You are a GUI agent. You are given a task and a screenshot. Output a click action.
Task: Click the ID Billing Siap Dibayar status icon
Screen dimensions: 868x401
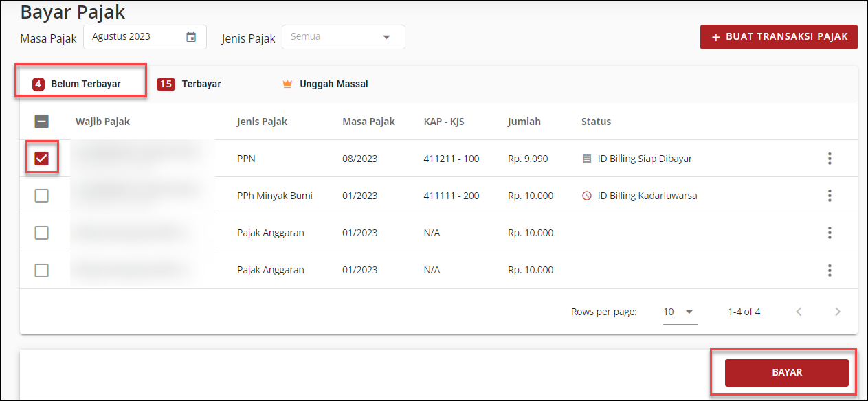[x=586, y=159]
